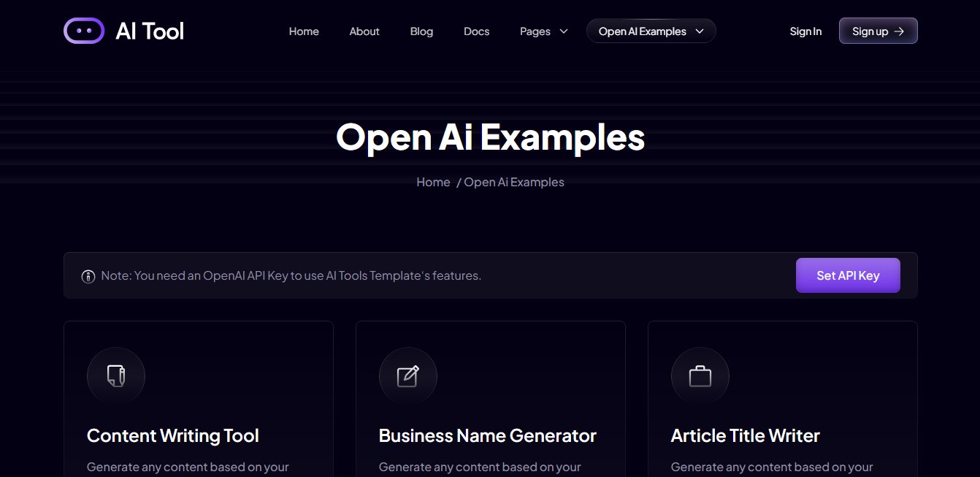Click the AI Tool robot logo icon
The height and width of the screenshot is (477, 980).
(84, 31)
